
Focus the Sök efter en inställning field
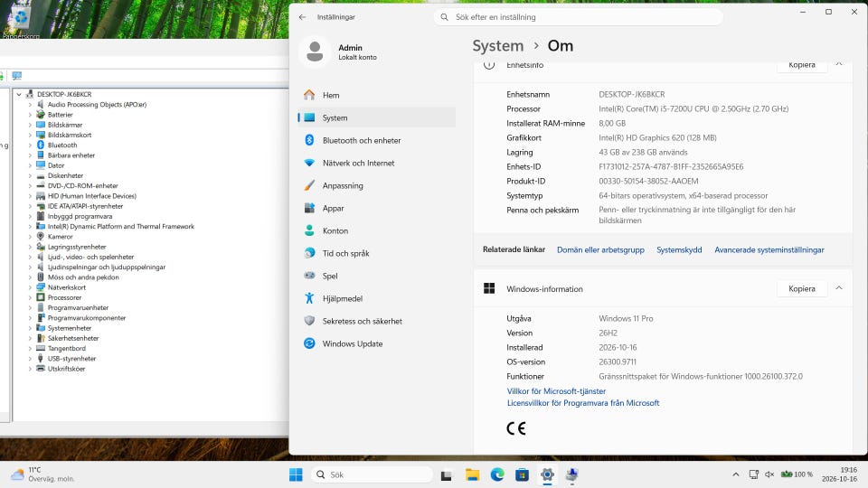tap(579, 17)
